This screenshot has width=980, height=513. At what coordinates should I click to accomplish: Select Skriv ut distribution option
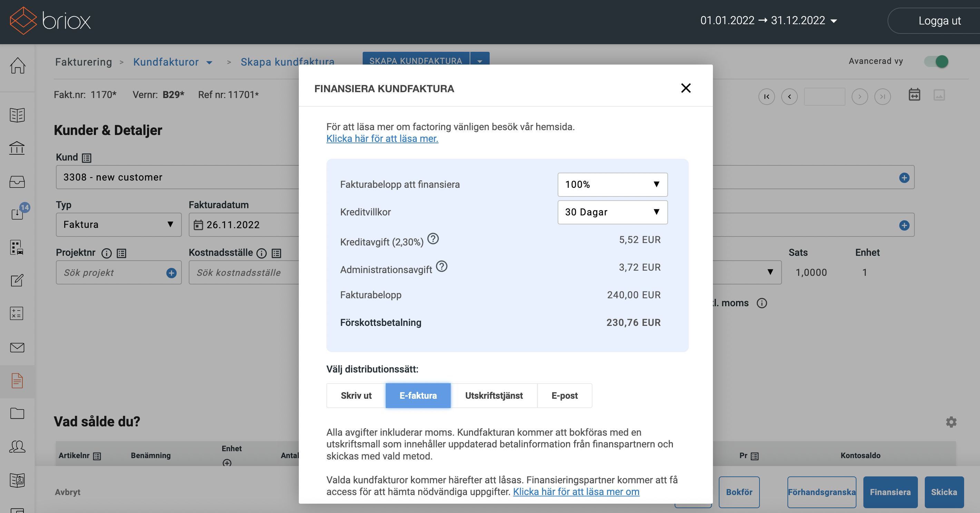click(x=356, y=395)
